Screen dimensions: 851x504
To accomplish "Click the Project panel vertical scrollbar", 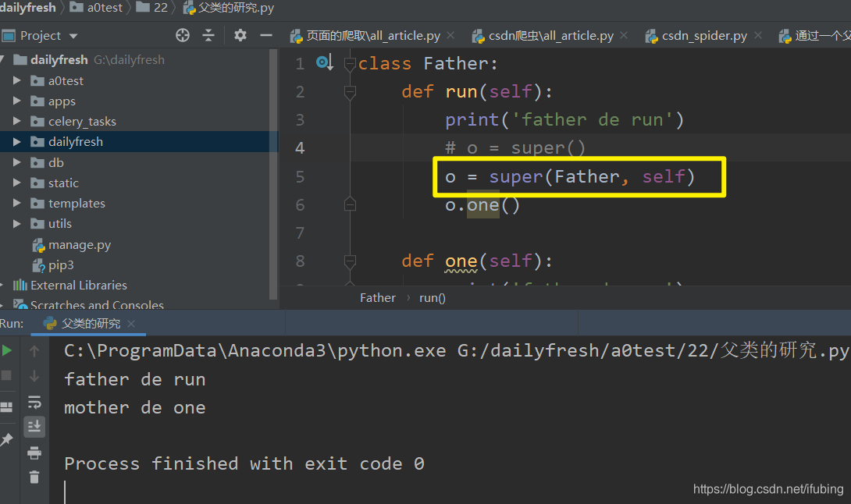I will 273,174.
